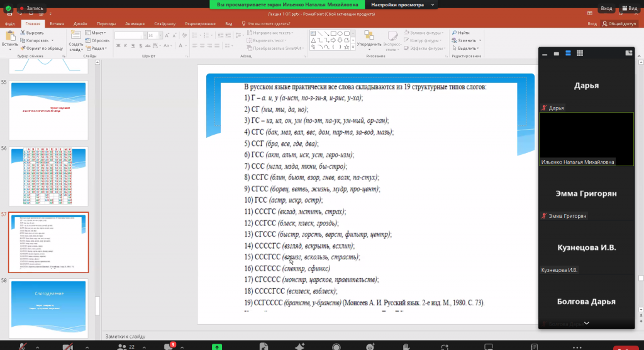Open the Файл menu tab
The image size is (644, 350).
(x=10, y=24)
